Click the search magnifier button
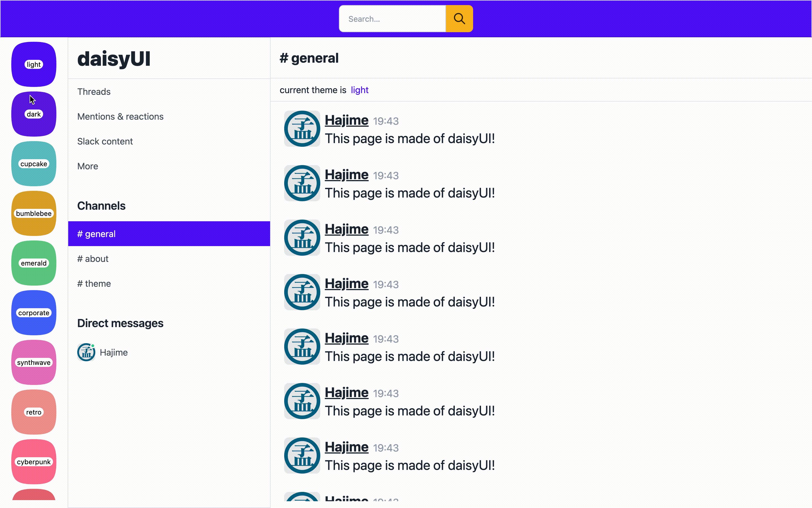Viewport: 812px width, 508px height. click(x=459, y=19)
